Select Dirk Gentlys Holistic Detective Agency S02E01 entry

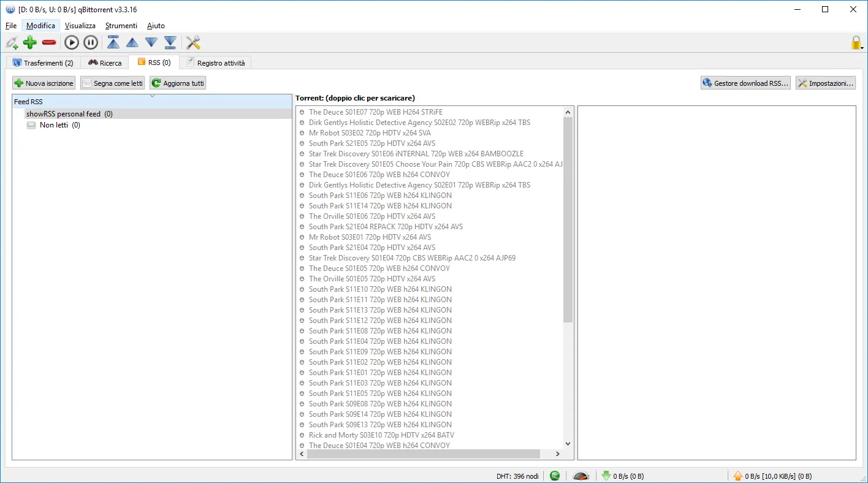[x=420, y=185]
